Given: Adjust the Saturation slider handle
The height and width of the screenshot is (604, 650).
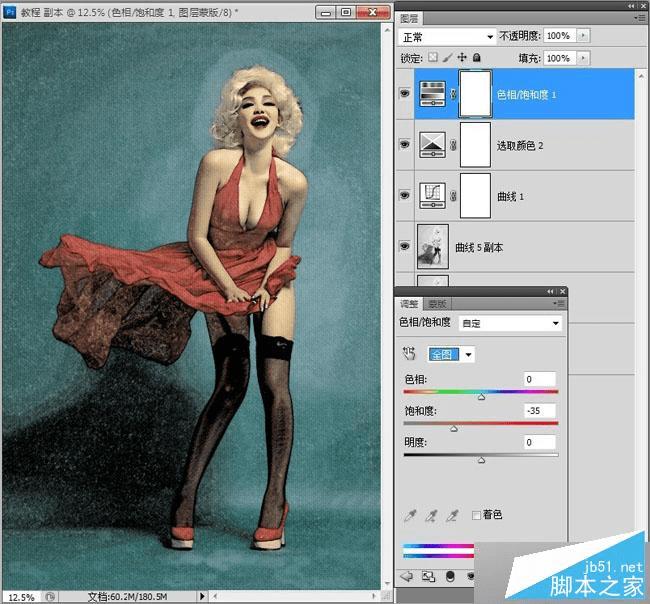Looking at the screenshot, I should coord(454,429).
